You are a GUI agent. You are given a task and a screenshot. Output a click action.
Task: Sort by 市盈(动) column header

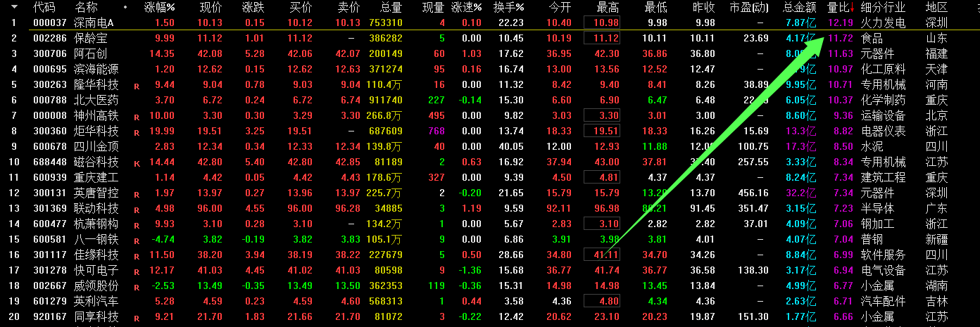(x=750, y=8)
